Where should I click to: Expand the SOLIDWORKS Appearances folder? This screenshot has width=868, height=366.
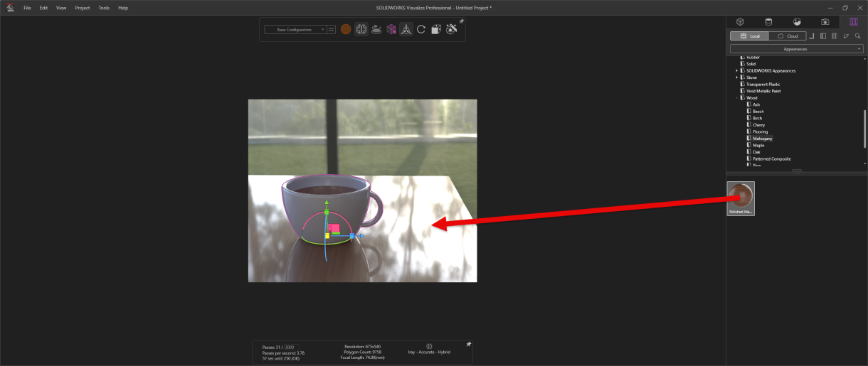tap(737, 70)
